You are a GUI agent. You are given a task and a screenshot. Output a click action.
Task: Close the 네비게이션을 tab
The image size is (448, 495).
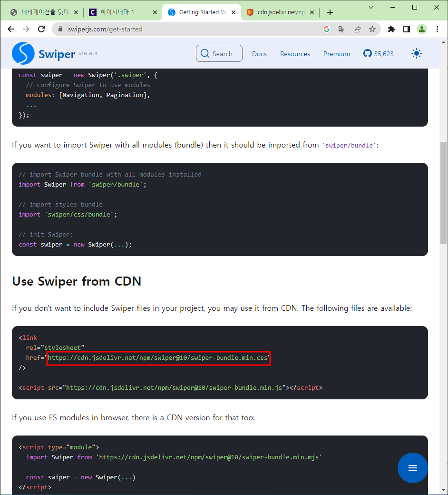tap(76, 12)
